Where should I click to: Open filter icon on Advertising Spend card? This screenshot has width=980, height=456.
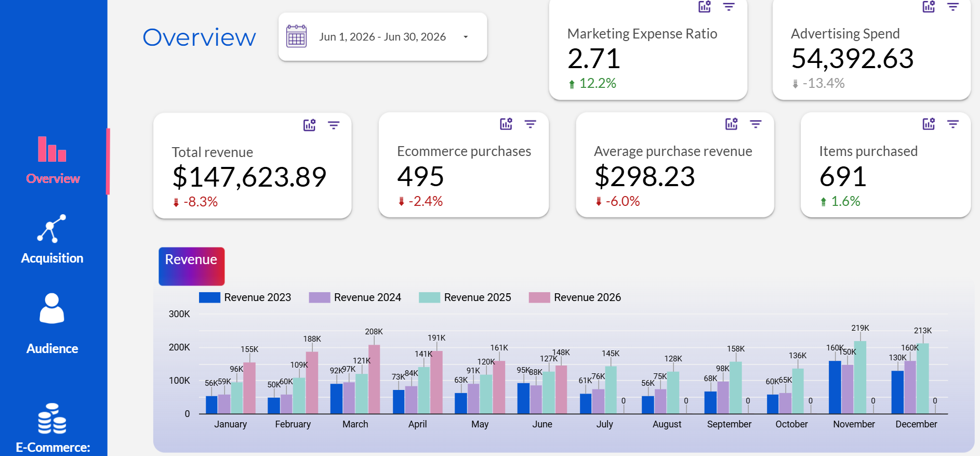tap(953, 7)
